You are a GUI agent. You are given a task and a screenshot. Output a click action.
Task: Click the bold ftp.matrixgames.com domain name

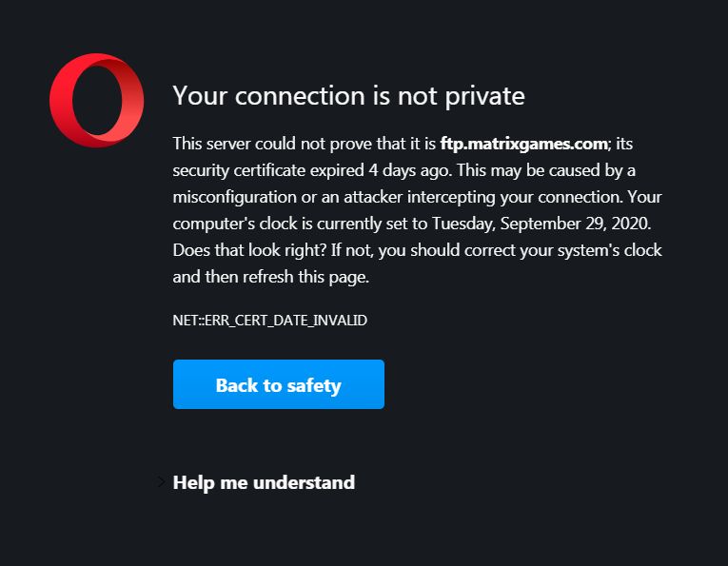click(523, 144)
